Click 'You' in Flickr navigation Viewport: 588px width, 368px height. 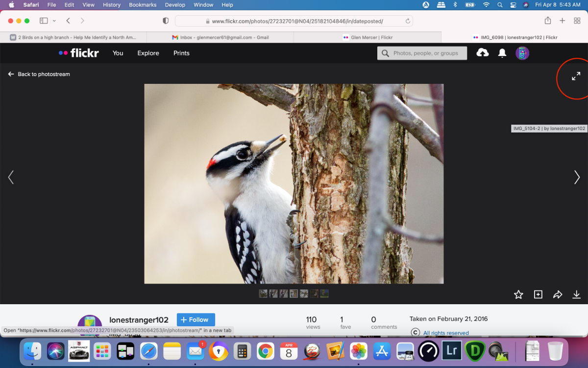pos(118,53)
